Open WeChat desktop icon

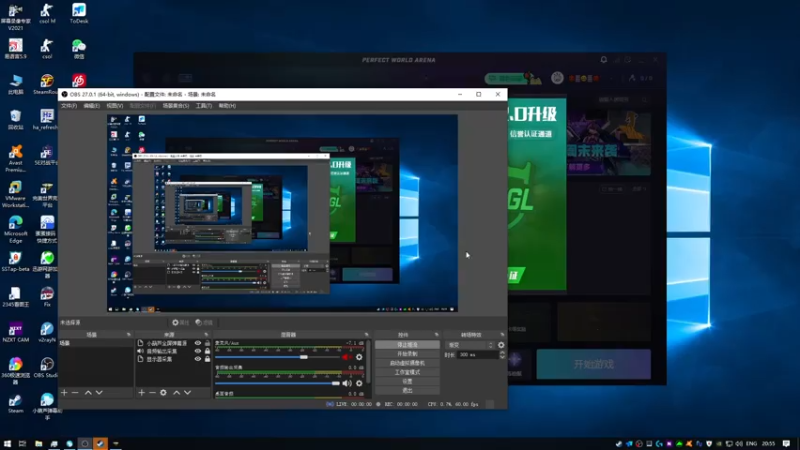(x=79, y=49)
